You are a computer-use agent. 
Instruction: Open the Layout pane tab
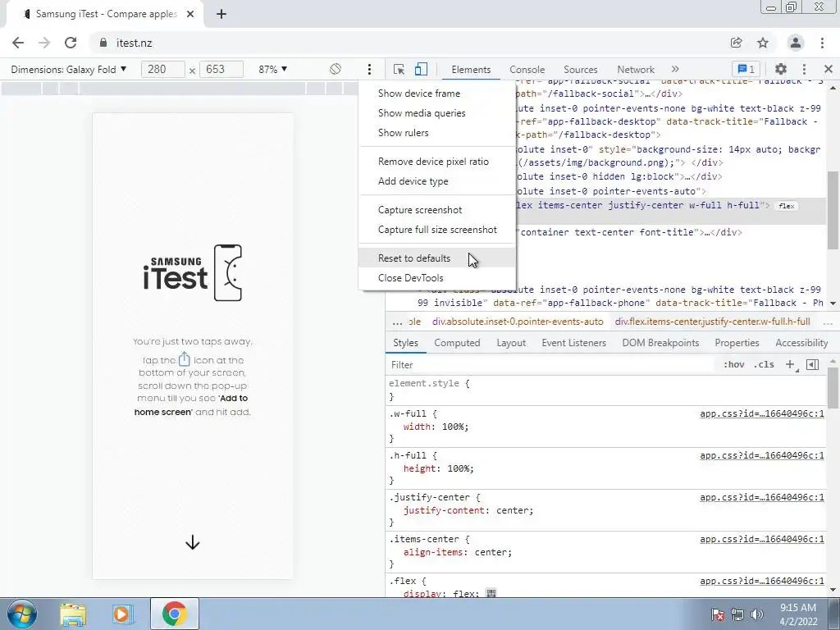511,343
